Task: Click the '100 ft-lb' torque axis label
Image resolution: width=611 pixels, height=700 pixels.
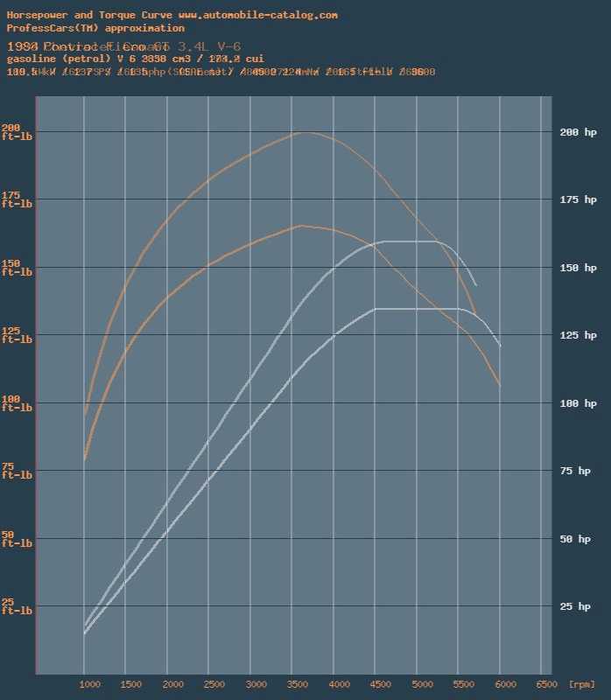Action: coord(17,403)
